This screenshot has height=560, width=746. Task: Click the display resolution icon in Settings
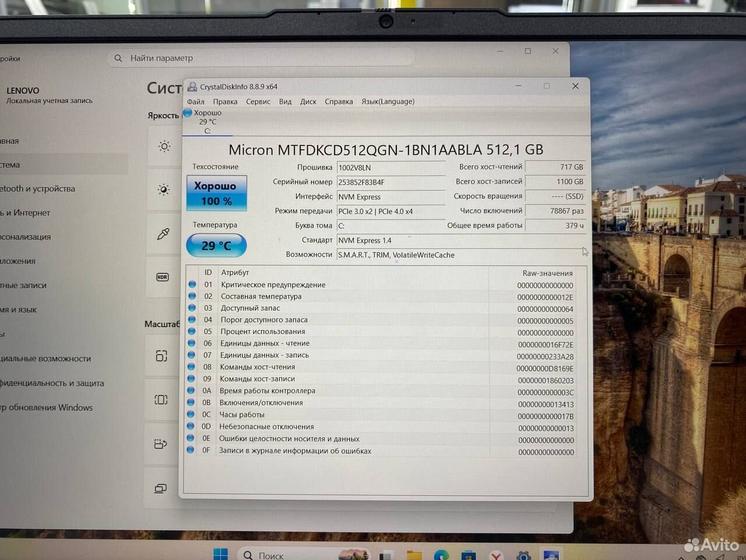point(161,400)
